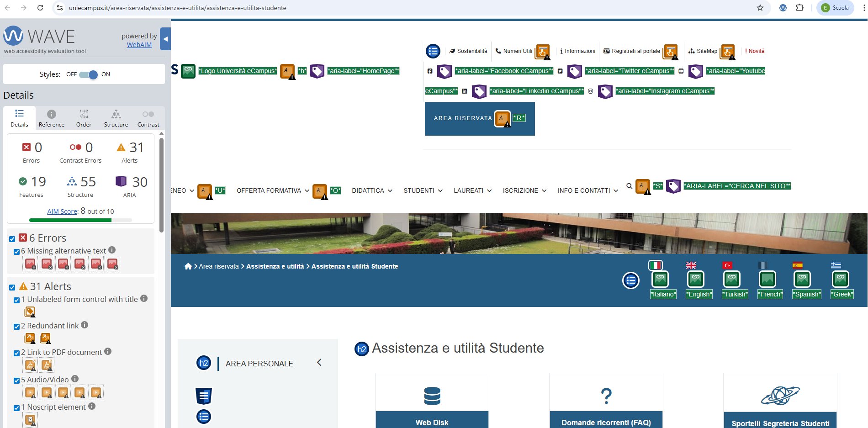
Task: Collapse the AREA PERSONALE side menu chevron
Action: pos(319,362)
